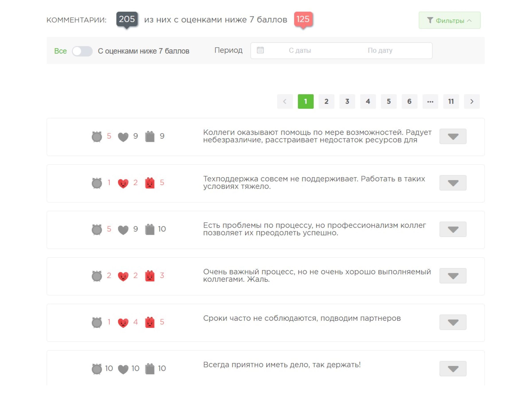Go to next page with right arrow

pyautogui.click(x=471, y=102)
